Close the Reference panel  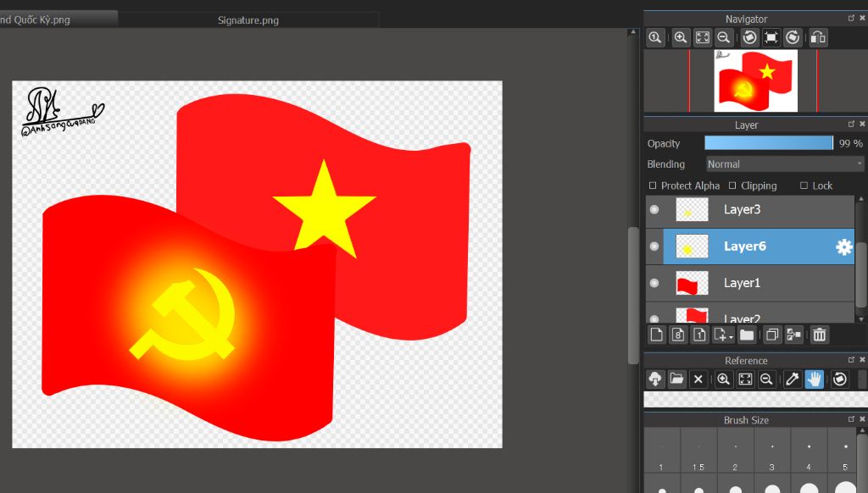click(x=862, y=360)
